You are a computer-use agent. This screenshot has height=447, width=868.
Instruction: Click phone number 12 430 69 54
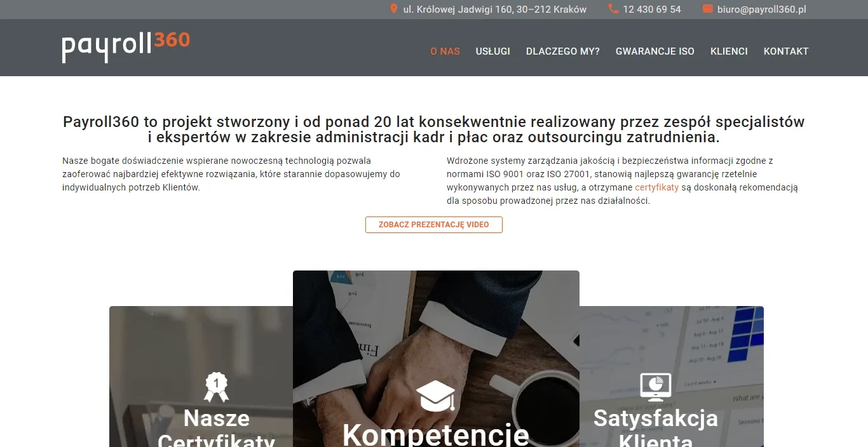(x=652, y=10)
